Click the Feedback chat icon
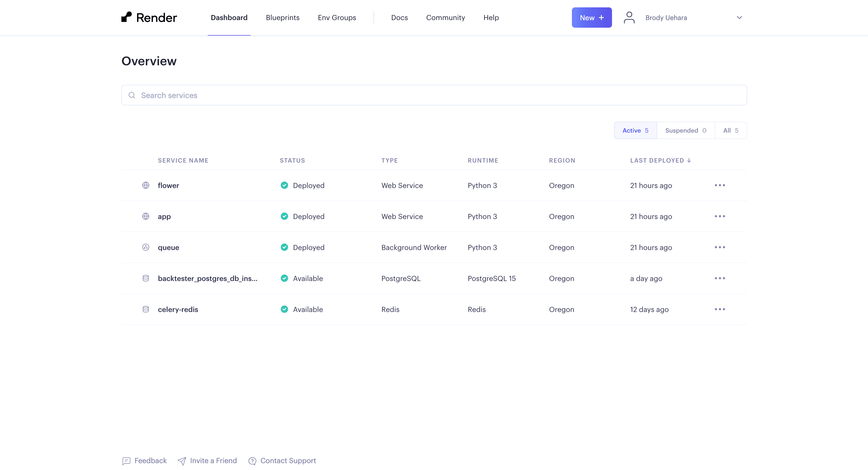Image resolution: width=868 pixels, height=470 pixels. pos(126,461)
